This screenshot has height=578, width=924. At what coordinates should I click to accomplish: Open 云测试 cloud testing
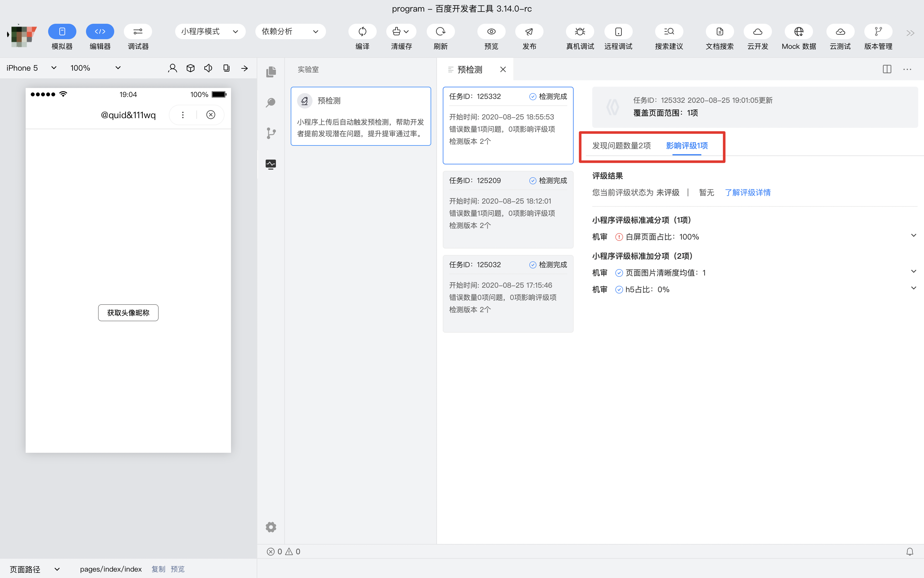click(x=840, y=31)
